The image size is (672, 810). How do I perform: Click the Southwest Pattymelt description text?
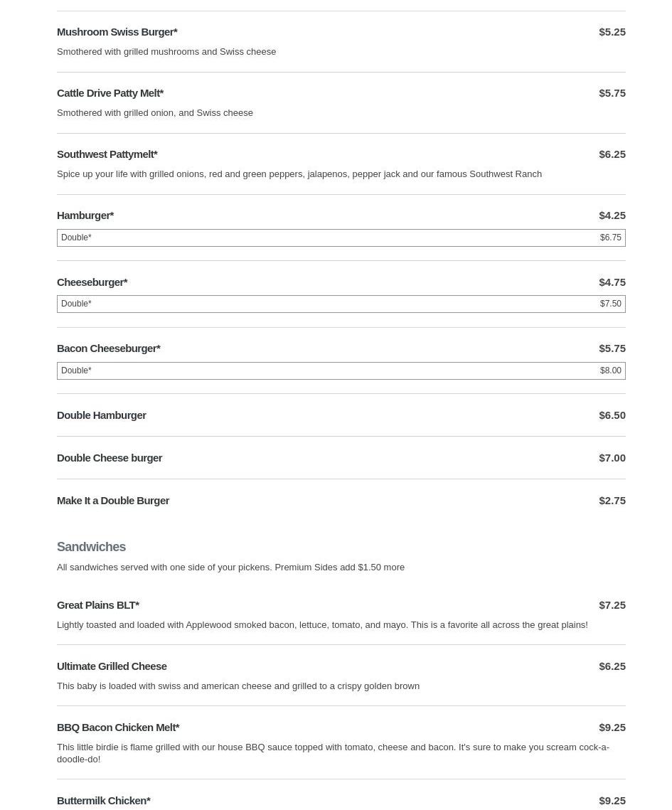point(299,174)
